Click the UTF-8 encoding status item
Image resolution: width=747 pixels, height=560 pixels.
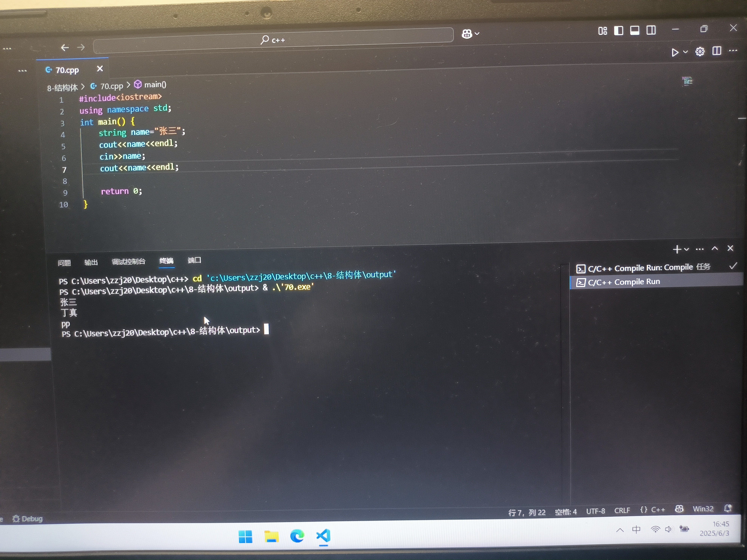coord(595,511)
